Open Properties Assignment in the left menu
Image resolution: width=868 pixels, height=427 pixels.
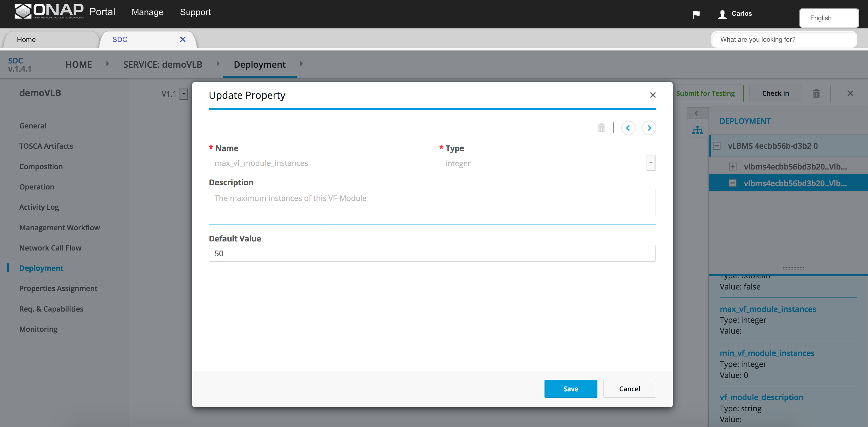(x=58, y=288)
